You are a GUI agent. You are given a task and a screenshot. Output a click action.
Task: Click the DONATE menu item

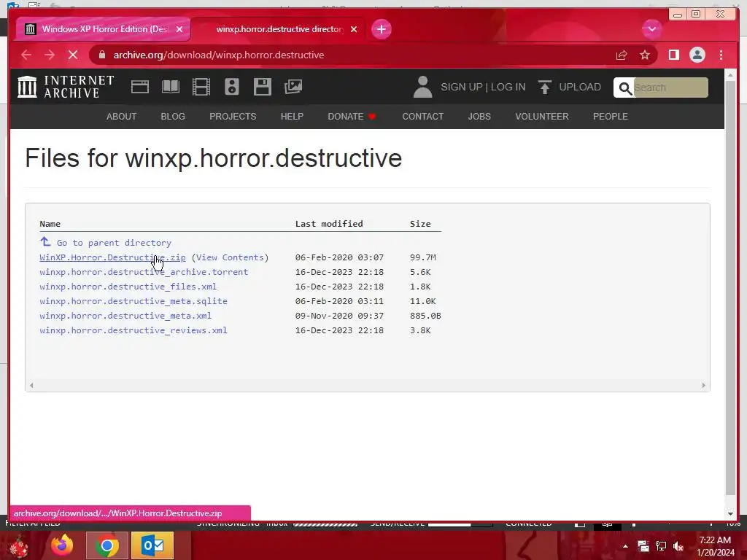[352, 116]
